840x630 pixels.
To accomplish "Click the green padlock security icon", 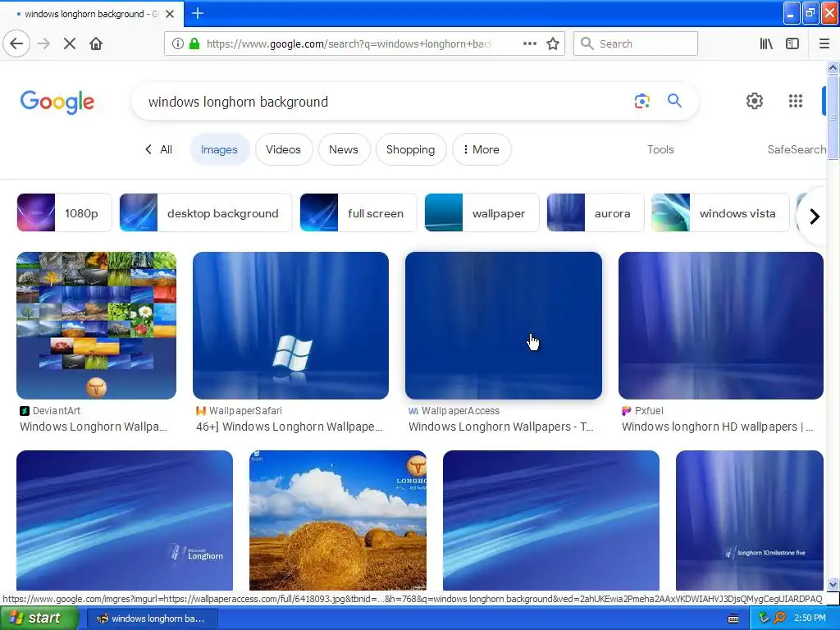I will (x=194, y=43).
